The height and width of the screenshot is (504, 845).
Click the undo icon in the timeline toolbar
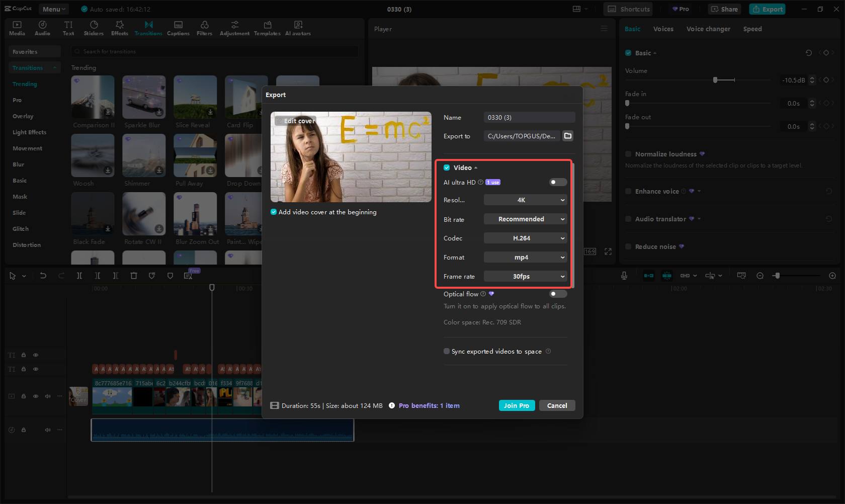click(43, 275)
